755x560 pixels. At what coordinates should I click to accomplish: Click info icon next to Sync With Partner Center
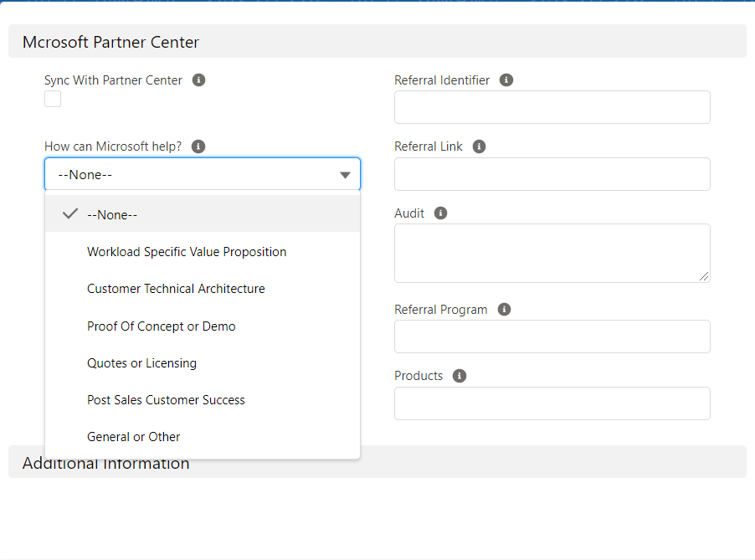[x=198, y=80]
